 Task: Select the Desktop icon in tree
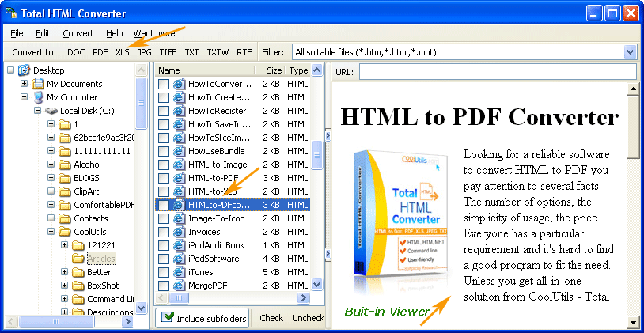(x=24, y=70)
